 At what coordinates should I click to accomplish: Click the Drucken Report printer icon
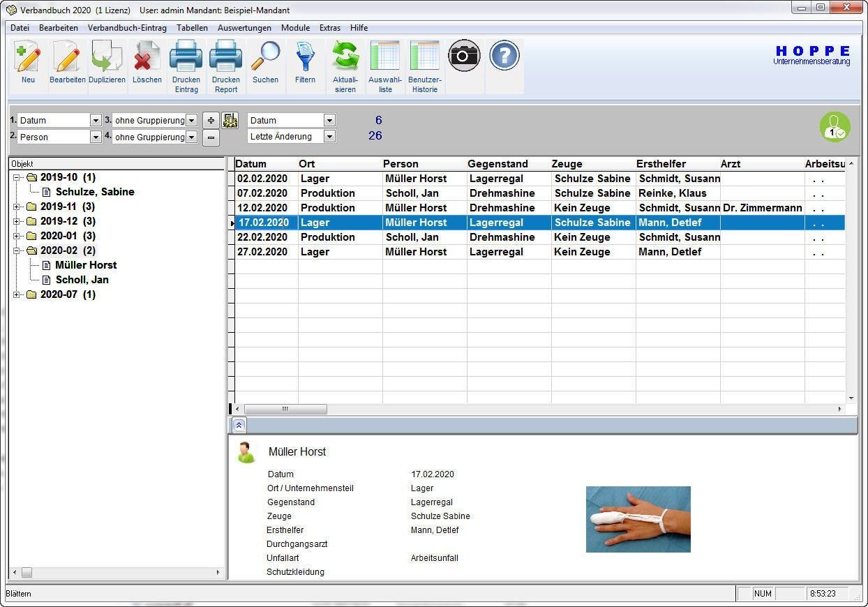click(x=225, y=58)
